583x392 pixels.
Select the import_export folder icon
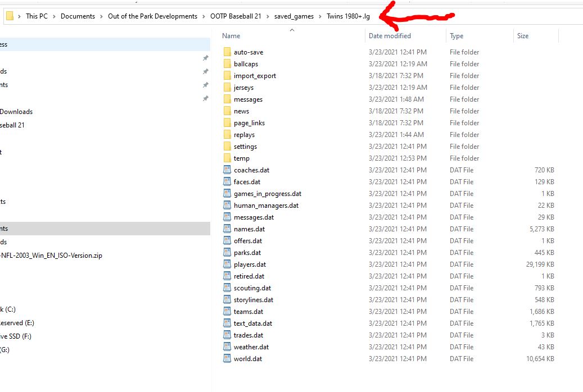227,75
